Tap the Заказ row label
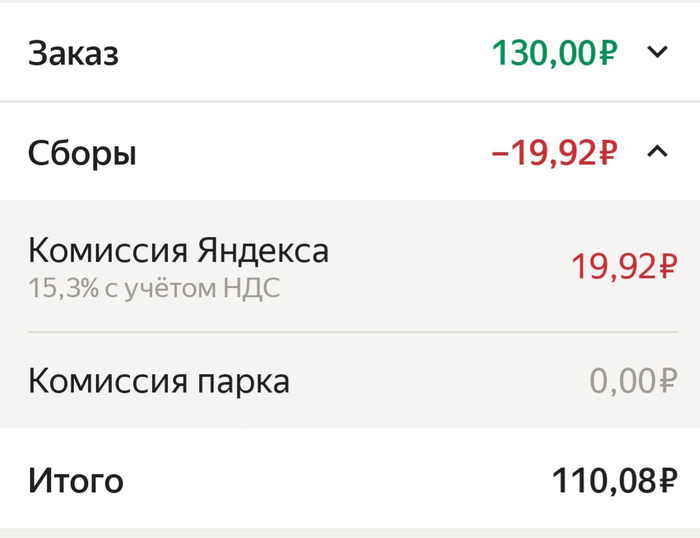The image size is (700, 538). (73, 53)
